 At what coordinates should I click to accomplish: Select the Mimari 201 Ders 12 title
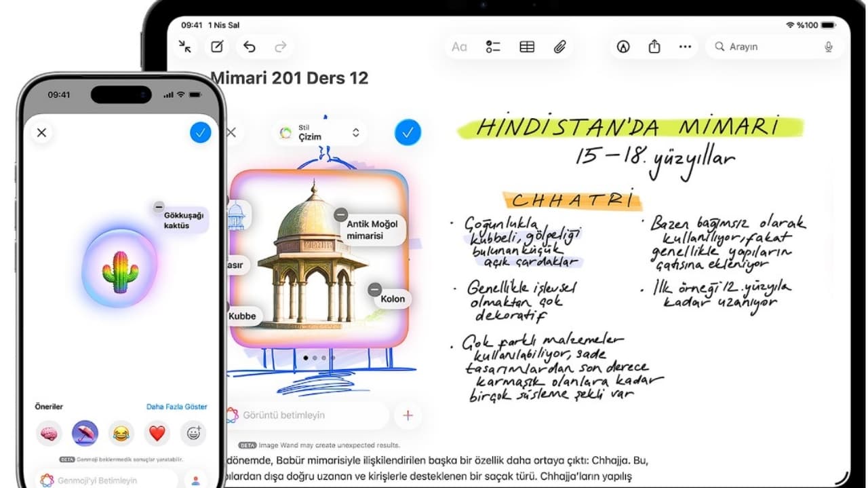tap(290, 78)
